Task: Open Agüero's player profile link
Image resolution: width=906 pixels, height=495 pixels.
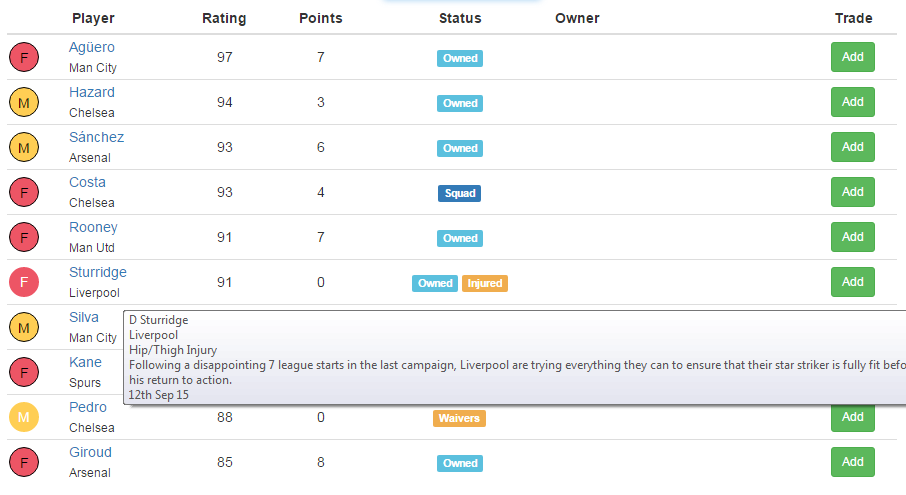Action: click(92, 47)
